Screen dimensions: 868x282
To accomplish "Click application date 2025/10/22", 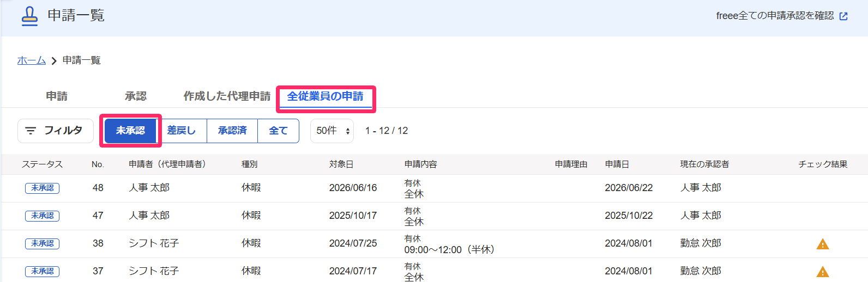I will click(629, 216).
